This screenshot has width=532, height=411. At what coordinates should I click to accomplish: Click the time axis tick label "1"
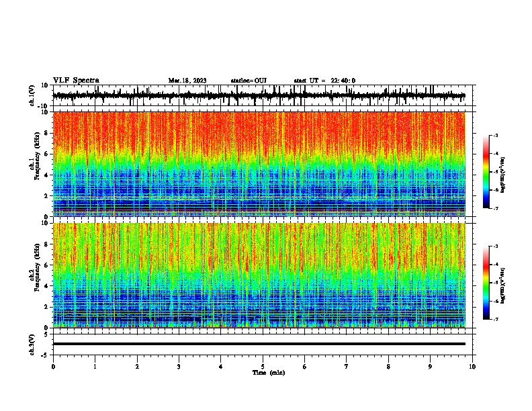95,367
